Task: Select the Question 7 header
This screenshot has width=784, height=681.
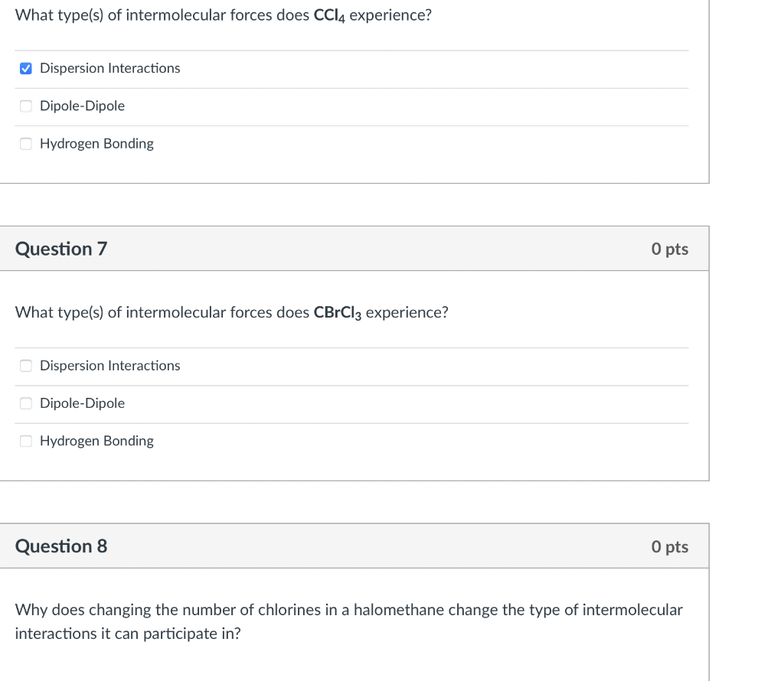Action: click(x=60, y=248)
